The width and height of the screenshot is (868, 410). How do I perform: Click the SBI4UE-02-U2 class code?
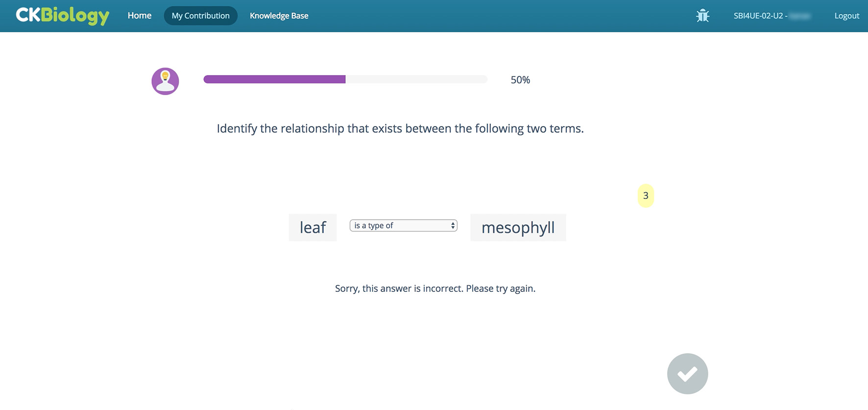click(758, 16)
